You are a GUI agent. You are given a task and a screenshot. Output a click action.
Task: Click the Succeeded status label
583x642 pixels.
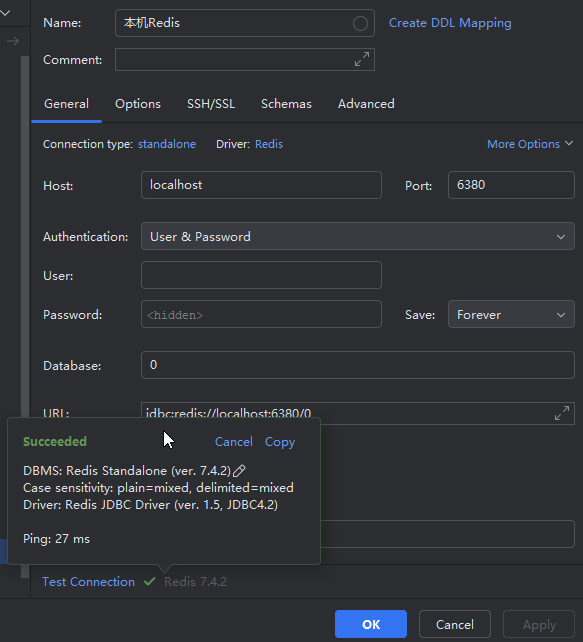click(55, 441)
